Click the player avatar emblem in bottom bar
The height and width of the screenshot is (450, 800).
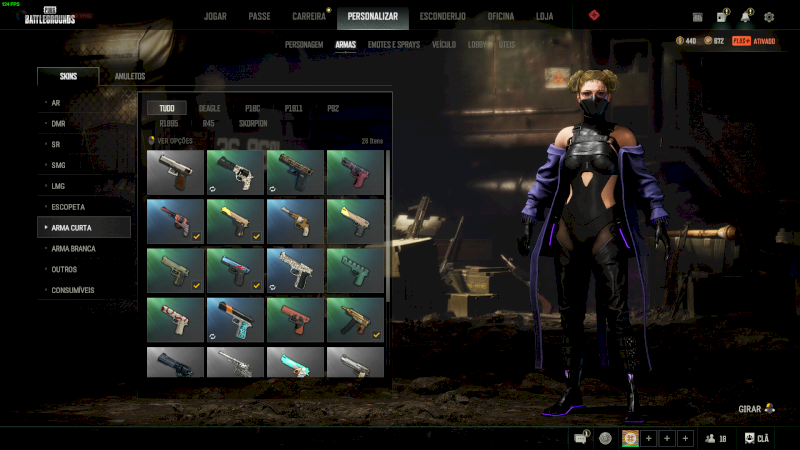(630, 438)
